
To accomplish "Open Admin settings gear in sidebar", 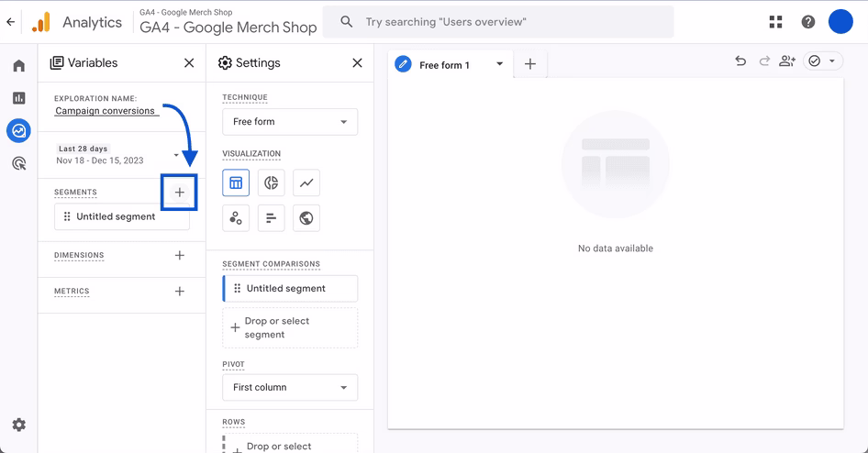I will coord(19,425).
